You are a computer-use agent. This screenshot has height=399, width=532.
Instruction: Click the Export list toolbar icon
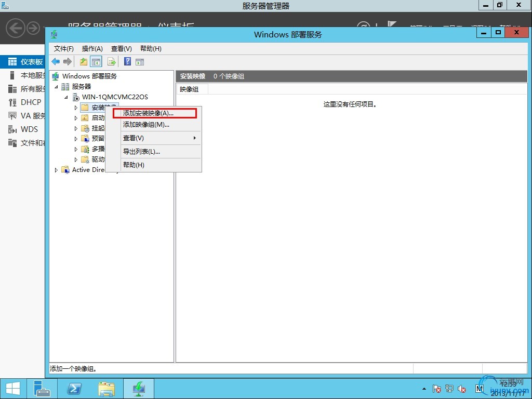point(111,62)
